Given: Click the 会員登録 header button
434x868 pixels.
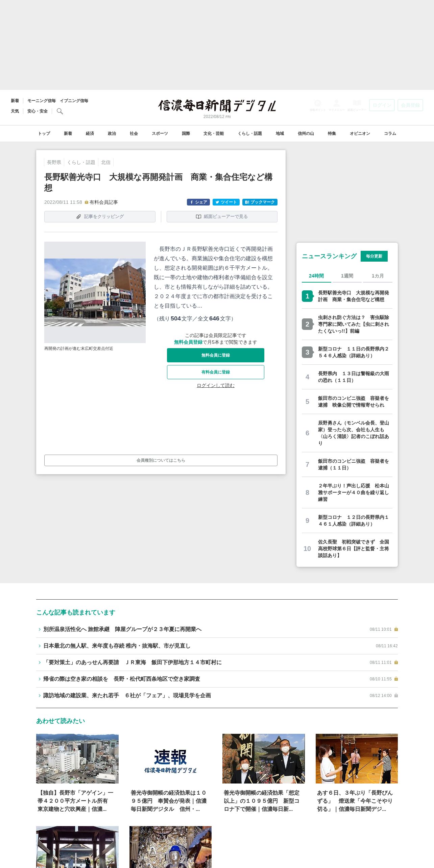Looking at the screenshot, I should 410,105.
